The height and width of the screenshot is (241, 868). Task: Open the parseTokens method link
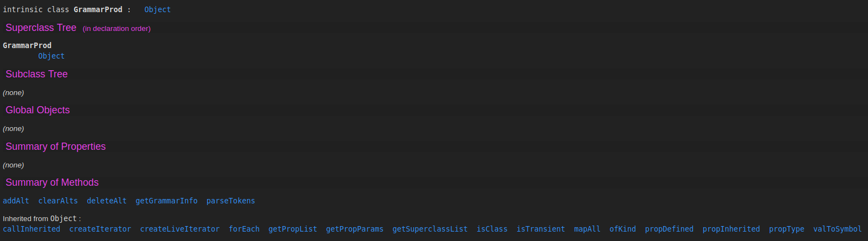click(231, 201)
